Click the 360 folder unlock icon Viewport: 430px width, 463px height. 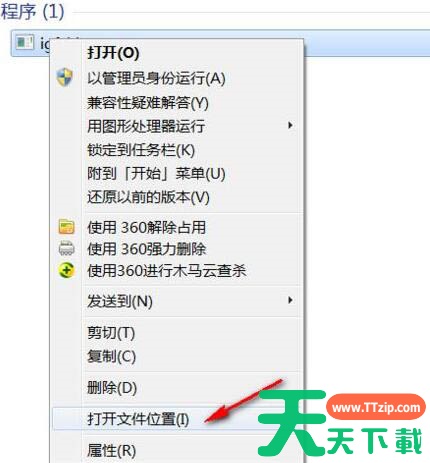coord(66,227)
